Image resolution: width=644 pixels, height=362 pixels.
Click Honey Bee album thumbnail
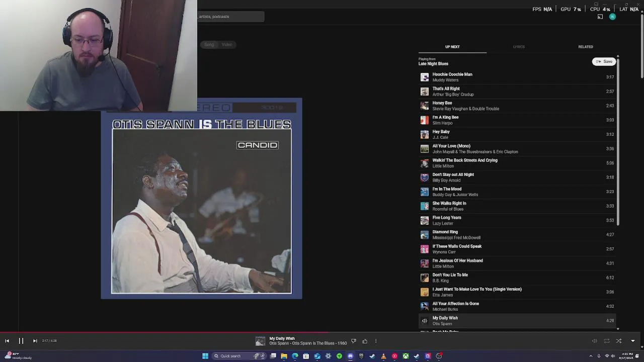pyautogui.click(x=425, y=106)
